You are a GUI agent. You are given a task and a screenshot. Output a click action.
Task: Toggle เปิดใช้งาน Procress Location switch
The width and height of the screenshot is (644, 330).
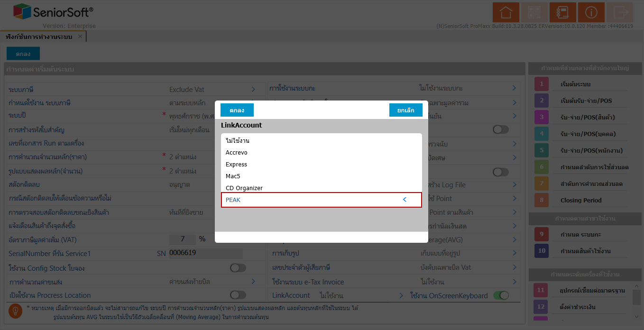[238, 295]
